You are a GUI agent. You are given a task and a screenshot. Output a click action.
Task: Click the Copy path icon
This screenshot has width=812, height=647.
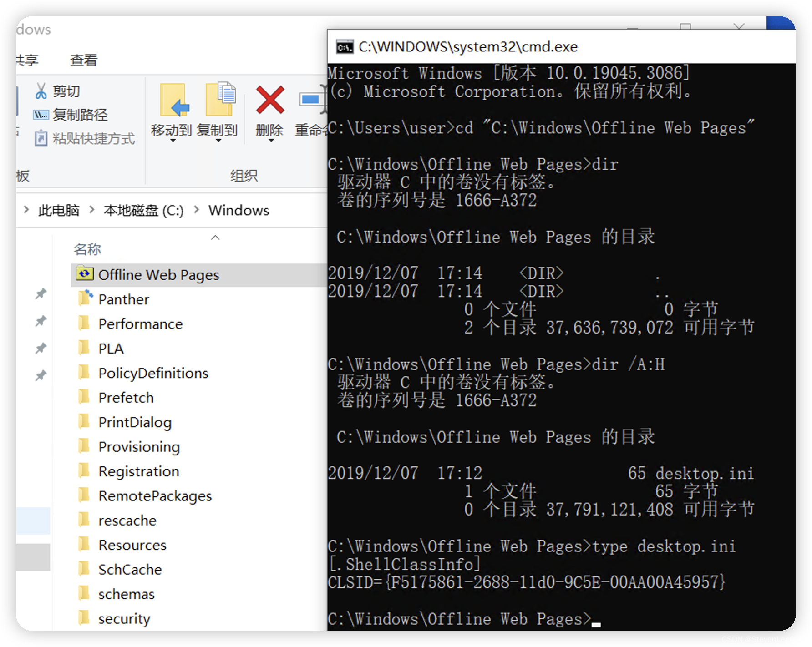41,115
